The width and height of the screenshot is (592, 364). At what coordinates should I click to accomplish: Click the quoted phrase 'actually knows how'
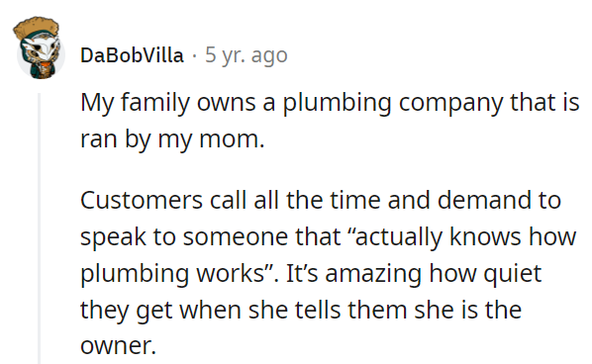click(464, 237)
